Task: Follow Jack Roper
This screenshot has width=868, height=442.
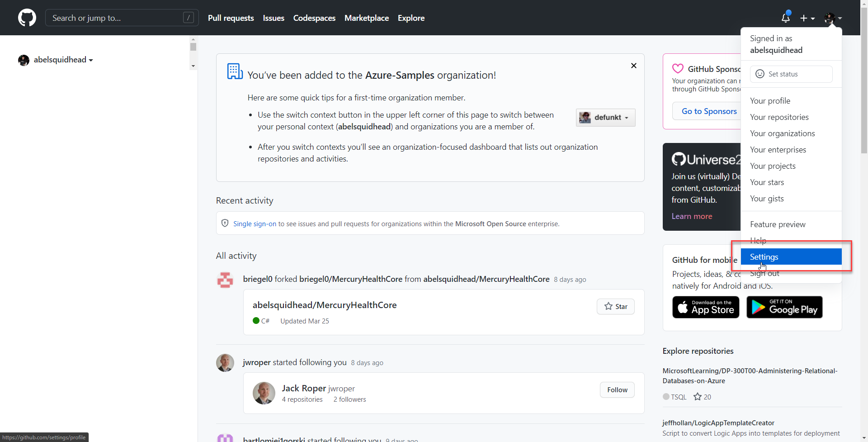Action: (x=617, y=390)
